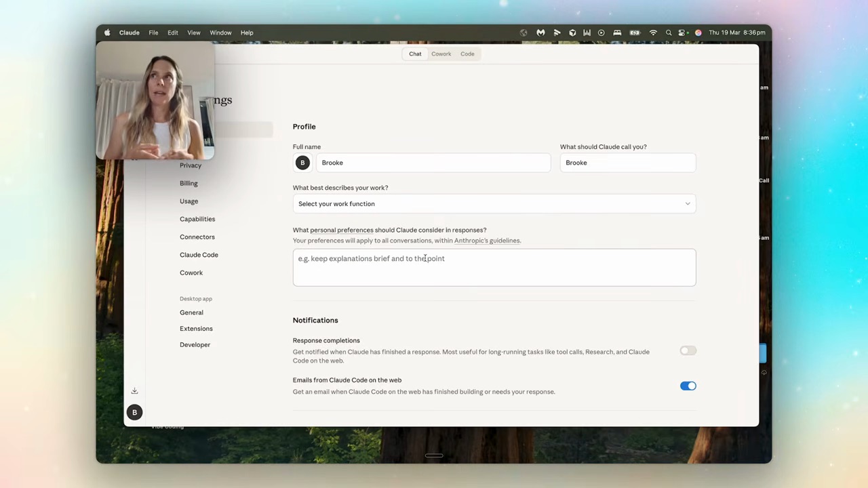
Task: Open the Window menu
Action: click(x=220, y=33)
